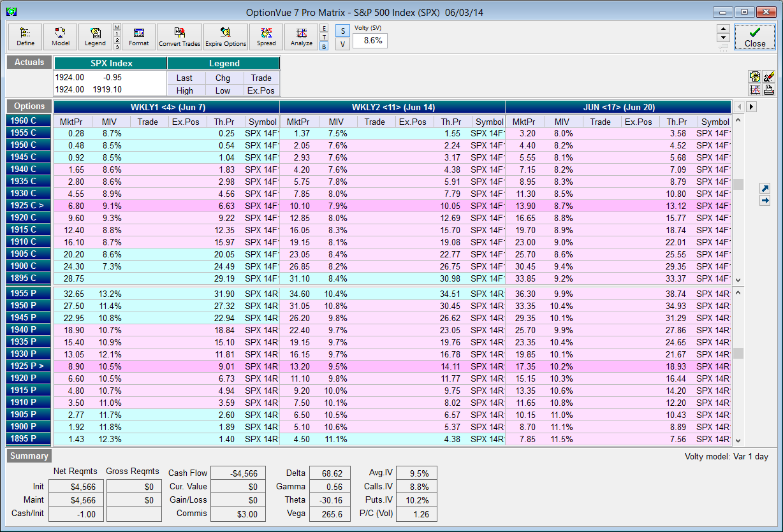Select the M format preset
The width and height of the screenshot is (783, 532).
coord(117,27)
